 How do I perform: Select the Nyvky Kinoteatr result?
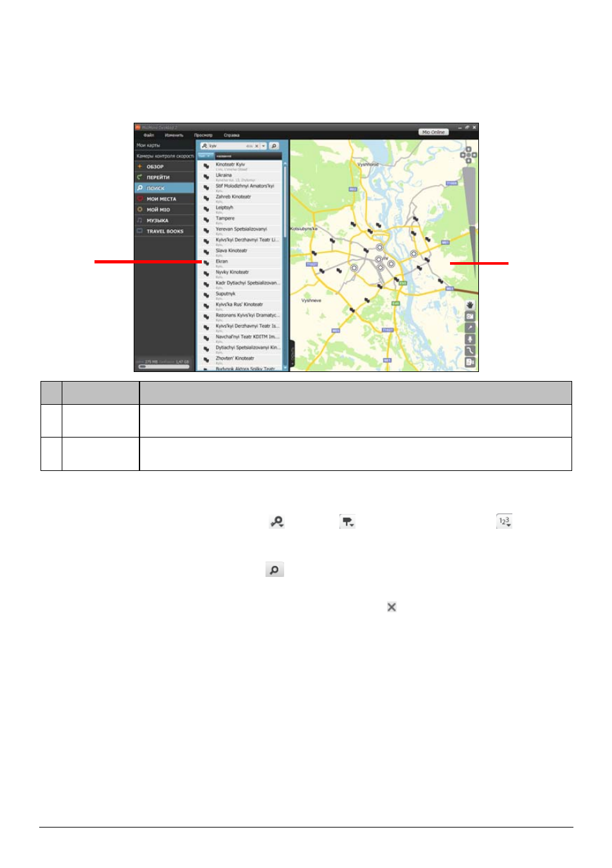point(241,274)
